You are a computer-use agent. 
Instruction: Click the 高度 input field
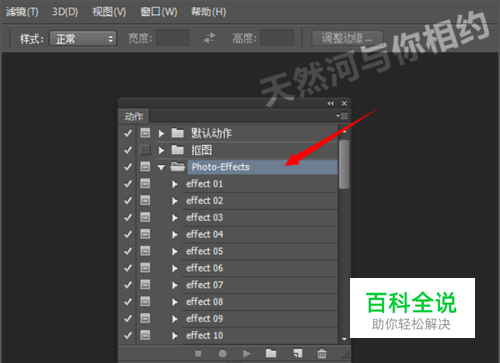click(277, 38)
